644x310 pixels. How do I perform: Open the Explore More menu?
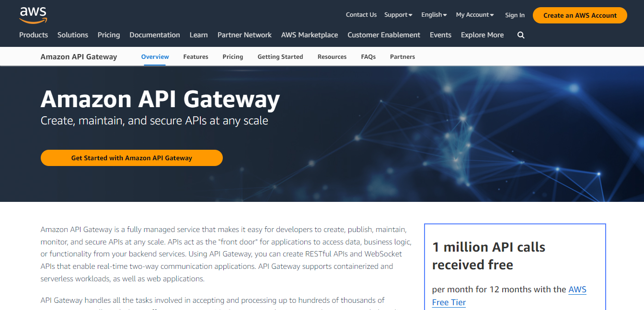(482, 35)
